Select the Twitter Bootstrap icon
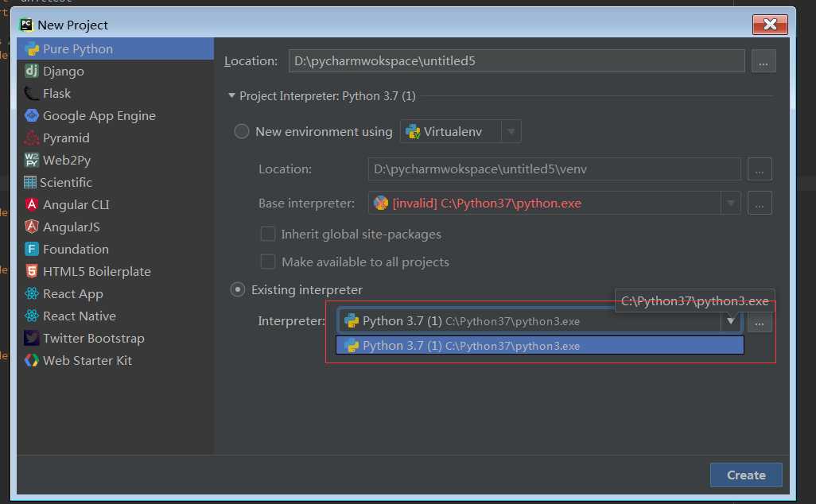816x504 pixels. tap(31, 338)
